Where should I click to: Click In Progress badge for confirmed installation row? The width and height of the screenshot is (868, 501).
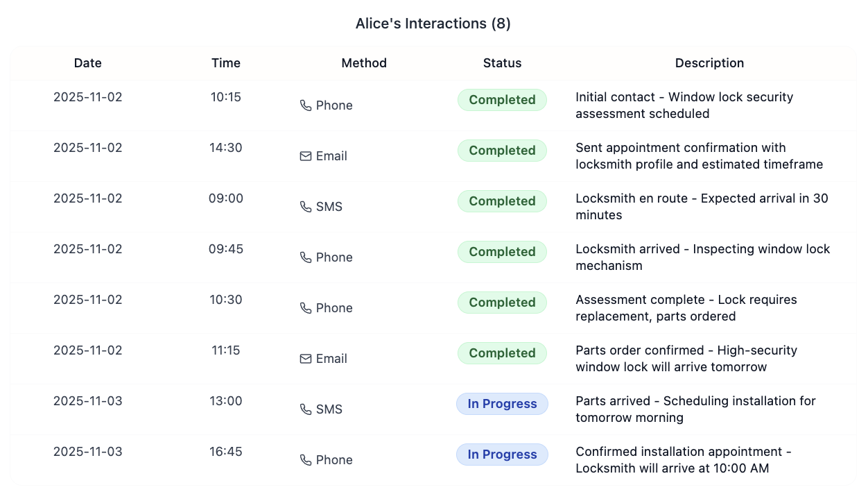pyautogui.click(x=502, y=455)
